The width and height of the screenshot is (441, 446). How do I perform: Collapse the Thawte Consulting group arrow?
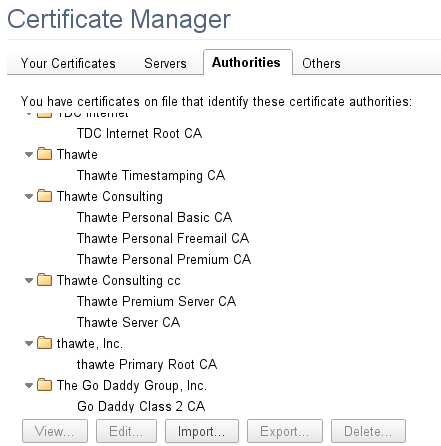tap(29, 197)
